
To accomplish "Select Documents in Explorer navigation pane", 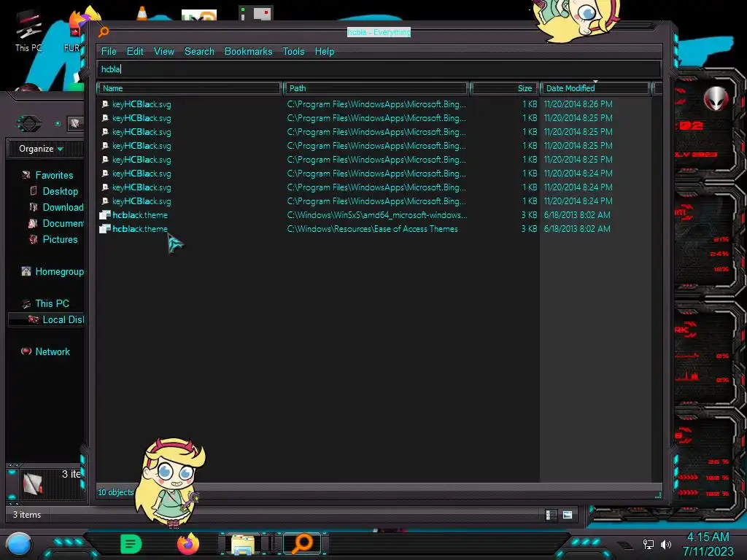I will tap(63, 223).
